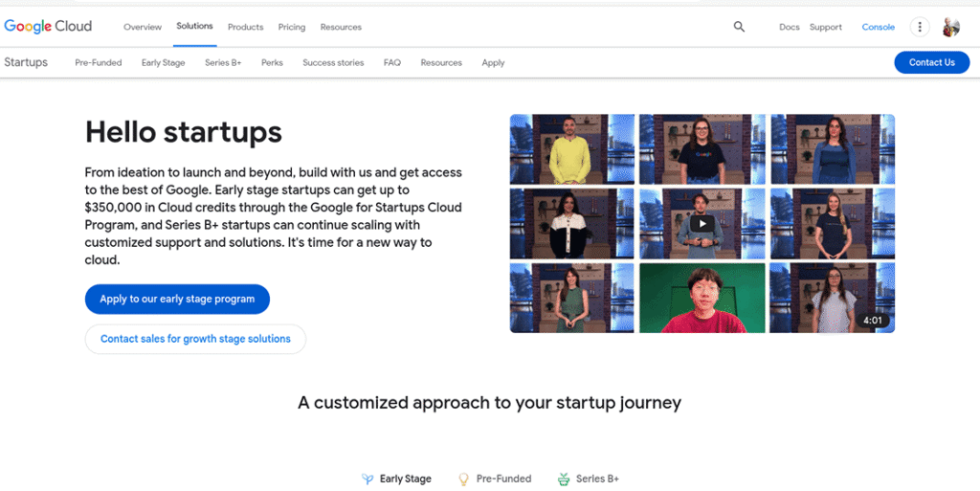The height and width of the screenshot is (491, 980).
Task: Click the Contact Us button
Action: pyautogui.click(x=932, y=62)
